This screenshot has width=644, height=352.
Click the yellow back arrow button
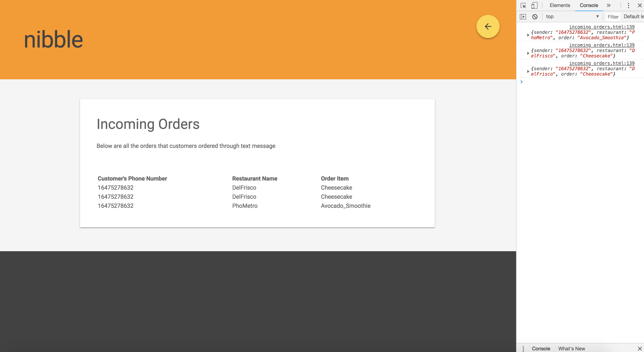488,26
